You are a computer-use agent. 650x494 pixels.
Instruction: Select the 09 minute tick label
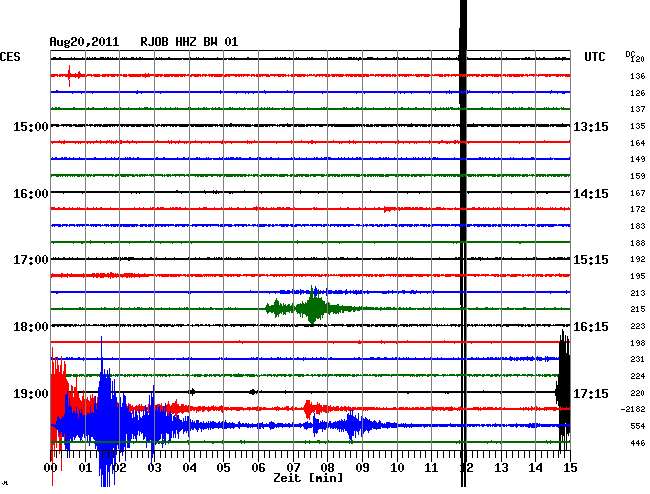(x=362, y=468)
